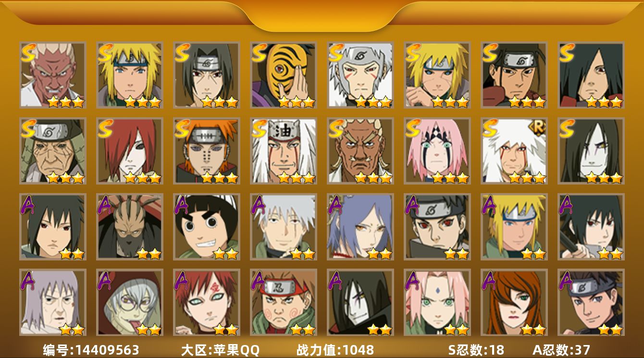Pick A-rank Sakura with forehead diamond
Screen dimensions: 644x358
(437, 302)
